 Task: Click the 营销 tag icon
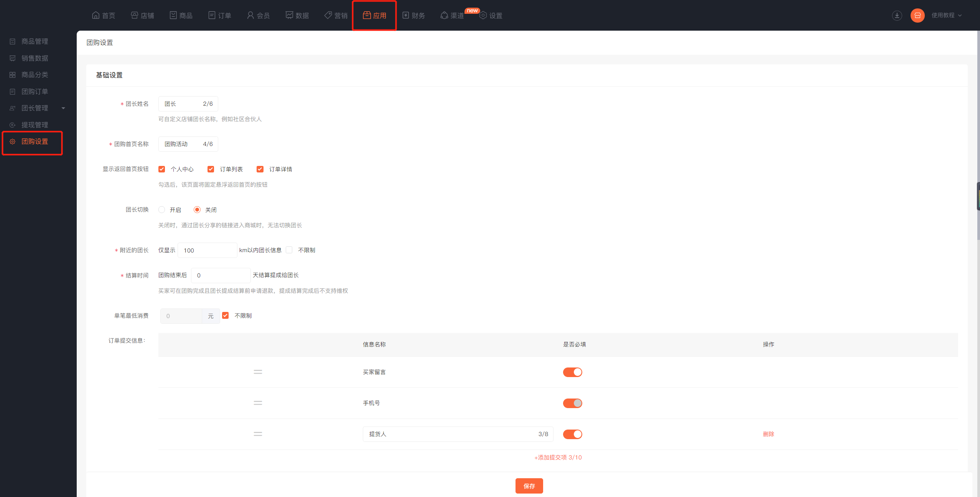(x=328, y=15)
